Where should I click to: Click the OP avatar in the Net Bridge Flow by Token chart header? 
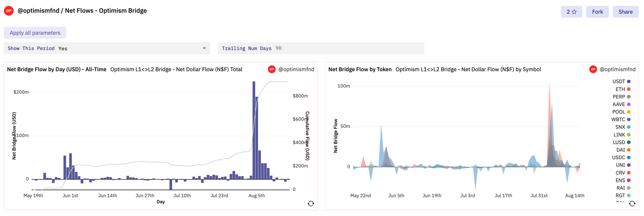point(593,69)
